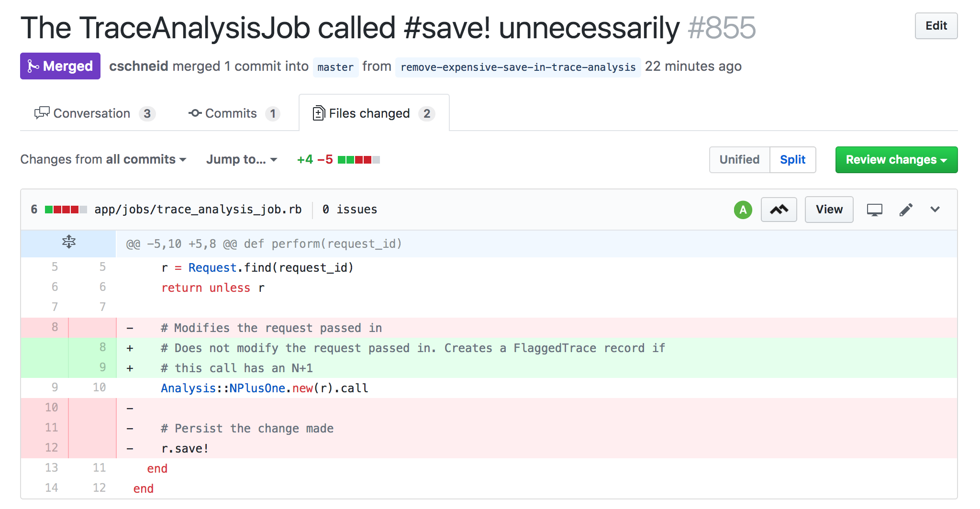Viewport: 980px width, 509px height.
Task: Click the coverage chart icon button
Action: [779, 210]
